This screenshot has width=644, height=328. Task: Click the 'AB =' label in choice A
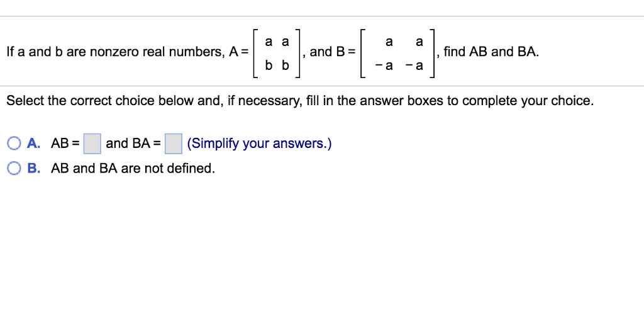point(65,144)
